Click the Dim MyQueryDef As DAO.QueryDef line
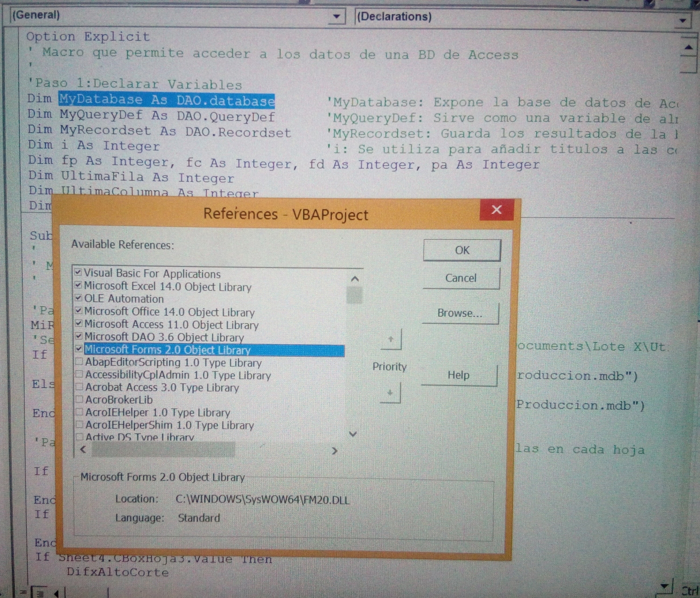The height and width of the screenshot is (598, 700). 151,115
